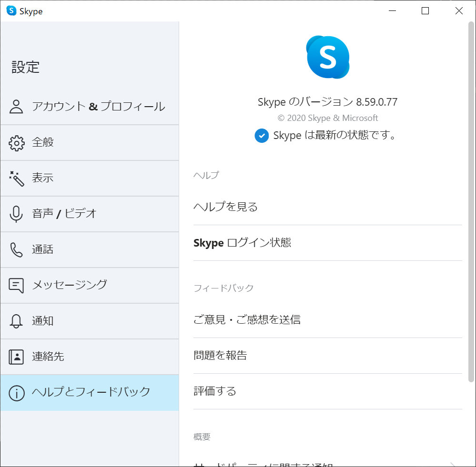The height and width of the screenshot is (467, 476).
Task: Click ご意見・ご感想を送信
Action: [x=327, y=320]
